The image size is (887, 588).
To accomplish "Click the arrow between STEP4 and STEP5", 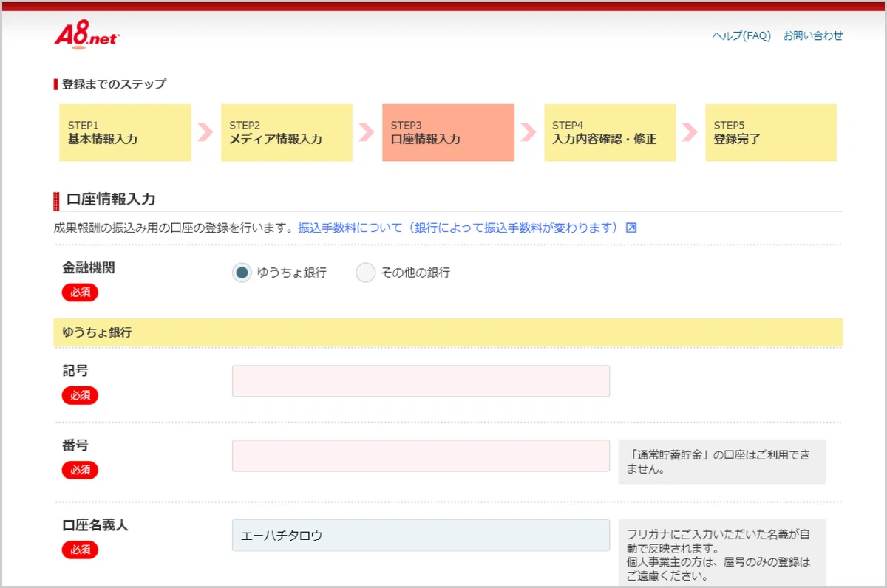I will [x=690, y=132].
